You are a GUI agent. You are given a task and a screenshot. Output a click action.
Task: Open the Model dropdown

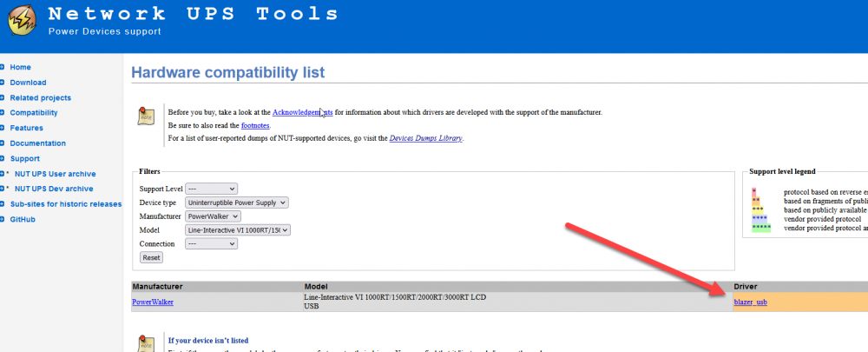point(238,230)
